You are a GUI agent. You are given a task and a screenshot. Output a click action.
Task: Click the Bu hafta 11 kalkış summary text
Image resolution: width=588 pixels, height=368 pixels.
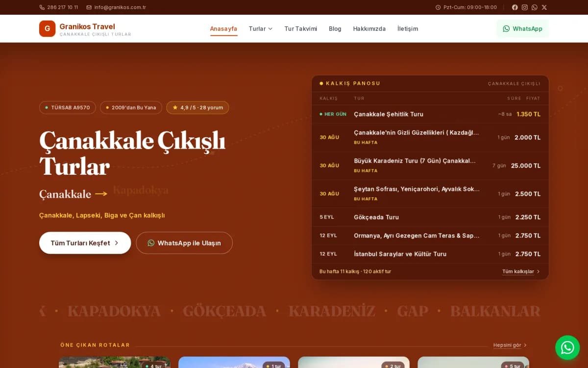point(355,271)
